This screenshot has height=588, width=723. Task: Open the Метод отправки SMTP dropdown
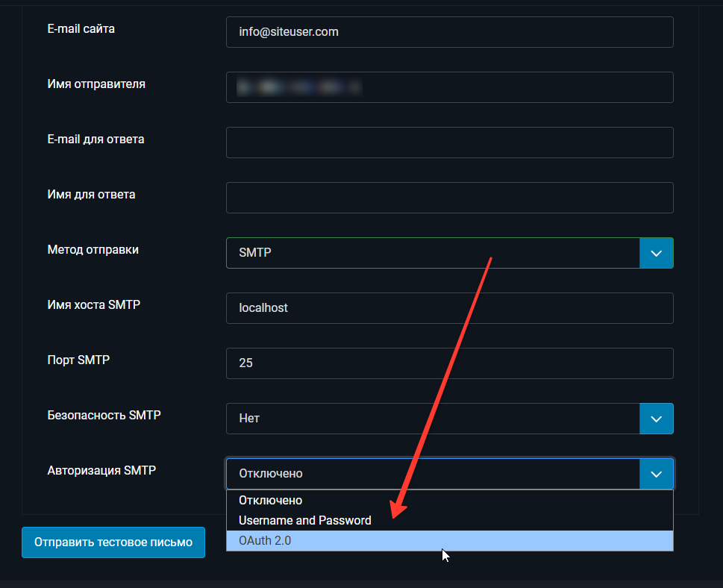click(x=450, y=253)
